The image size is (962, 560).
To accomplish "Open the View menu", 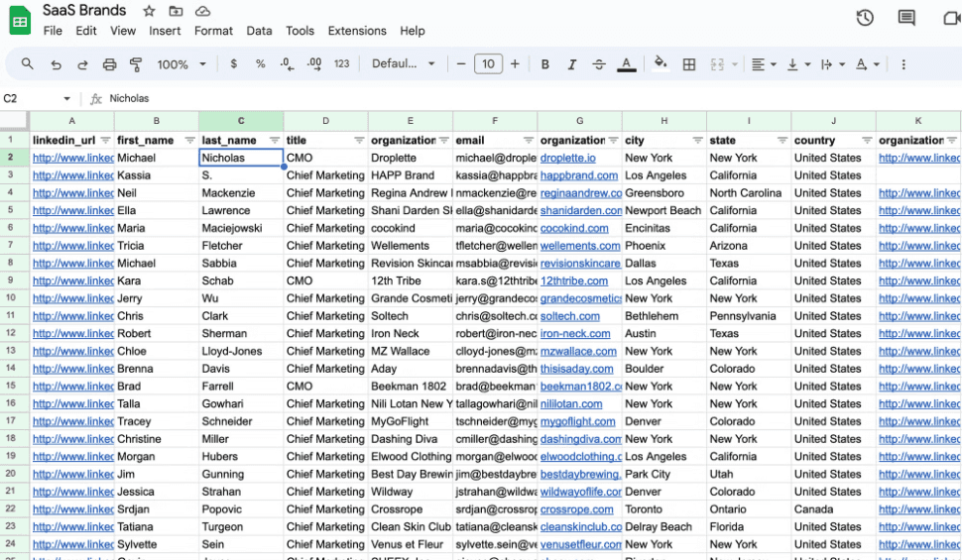I will [123, 31].
